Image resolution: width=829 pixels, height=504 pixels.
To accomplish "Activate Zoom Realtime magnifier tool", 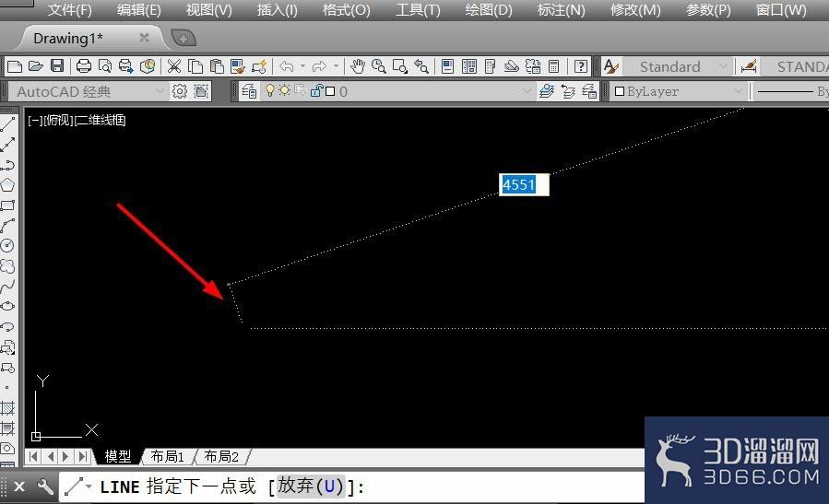I will click(379, 66).
